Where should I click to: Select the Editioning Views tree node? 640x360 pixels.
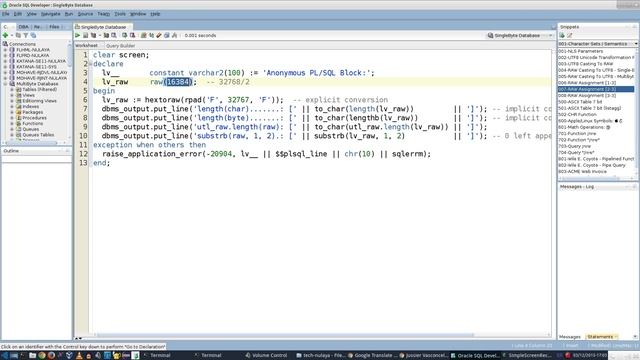pos(39,101)
